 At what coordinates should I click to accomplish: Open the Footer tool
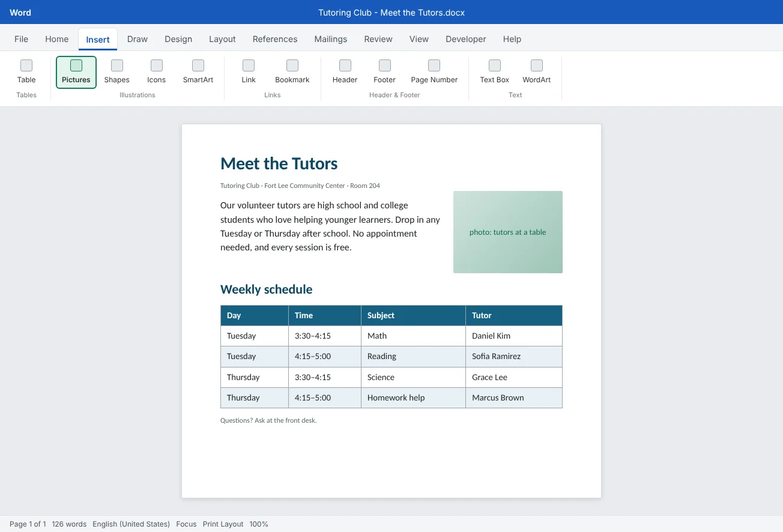coord(384,72)
